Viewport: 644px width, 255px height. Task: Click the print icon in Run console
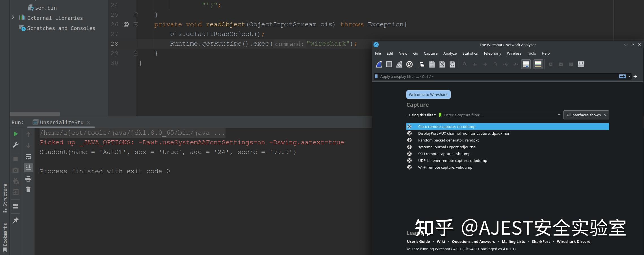point(28,179)
